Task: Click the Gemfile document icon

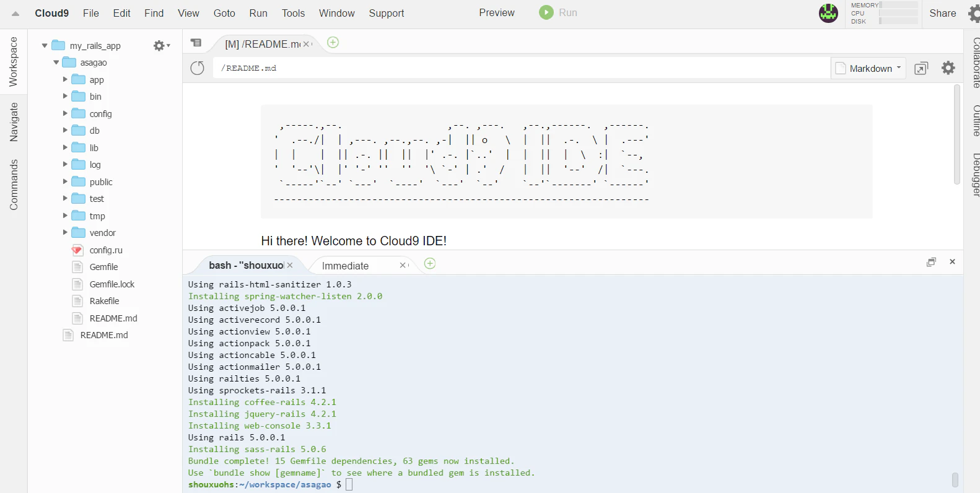Action: (x=77, y=267)
